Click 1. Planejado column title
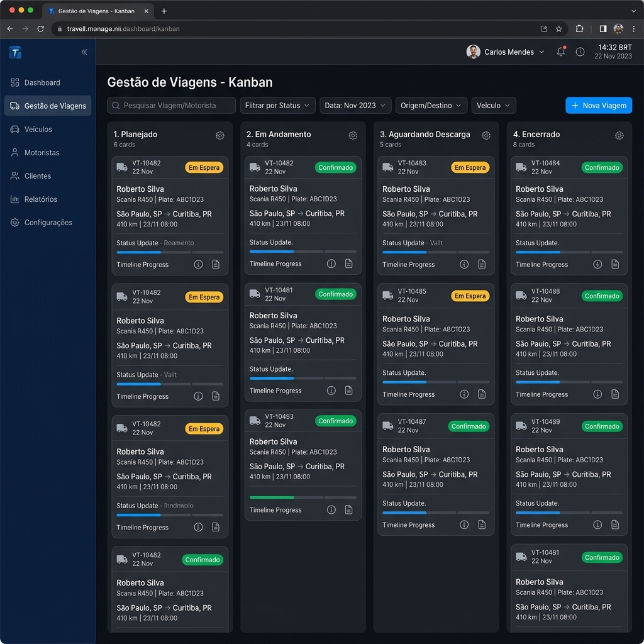The height and width of the screenshot is (644, 644). pyautogui.click(x=135, y=135)
